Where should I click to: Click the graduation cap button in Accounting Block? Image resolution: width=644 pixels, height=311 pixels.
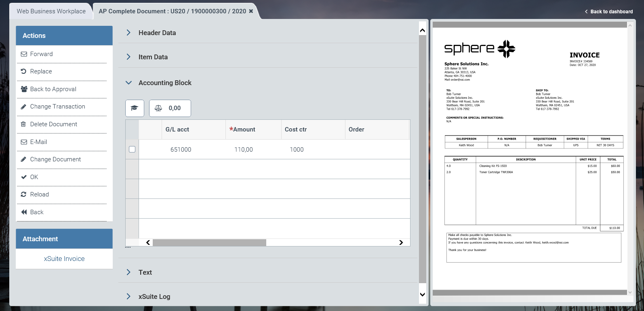click(x=135, y=108)
